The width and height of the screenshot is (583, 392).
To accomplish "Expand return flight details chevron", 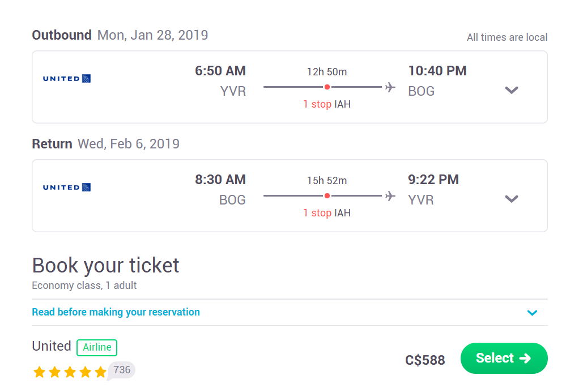I will pyautogui.click(x=512, y=199).
